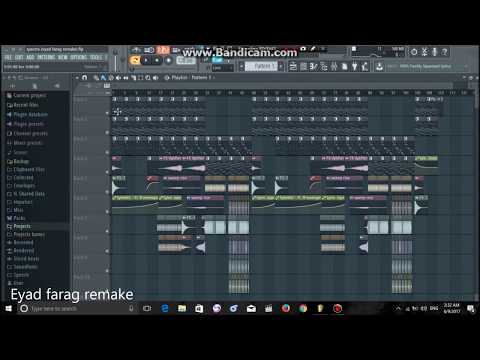Click the Playlist Pattern 1 title label
This screenshot has width=480, height=360.
(x=192, y=78)
